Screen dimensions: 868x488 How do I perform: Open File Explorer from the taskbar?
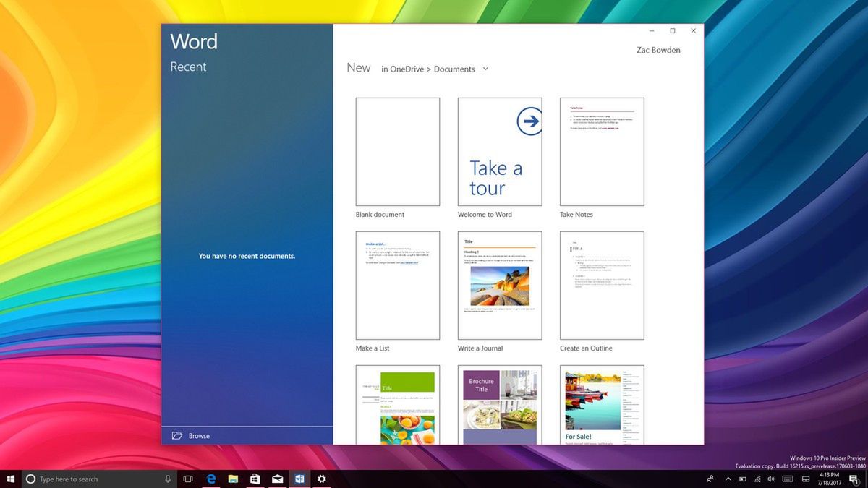pos(233,479)
